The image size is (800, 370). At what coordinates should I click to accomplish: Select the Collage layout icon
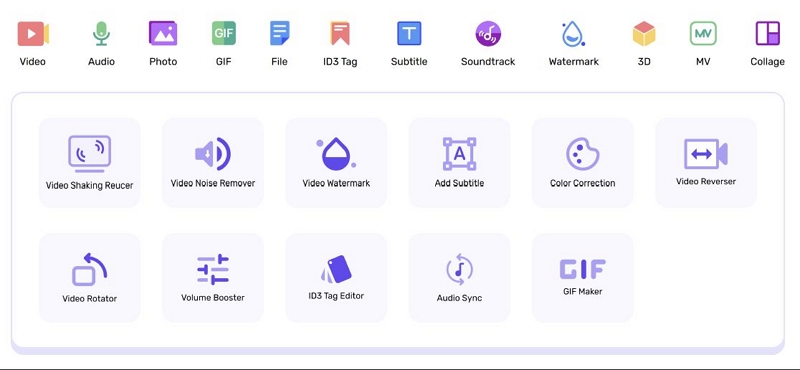tap(767, 33)
